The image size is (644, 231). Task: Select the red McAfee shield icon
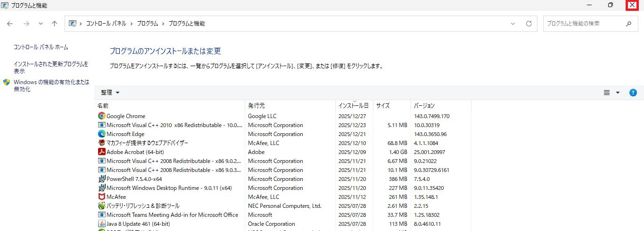[x=101, y=197]
